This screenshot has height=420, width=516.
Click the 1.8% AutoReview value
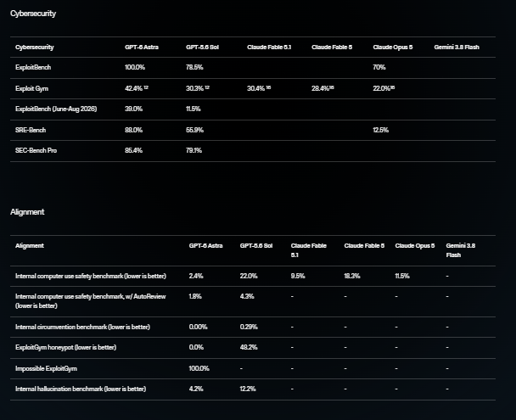click(x=195, y=296)
